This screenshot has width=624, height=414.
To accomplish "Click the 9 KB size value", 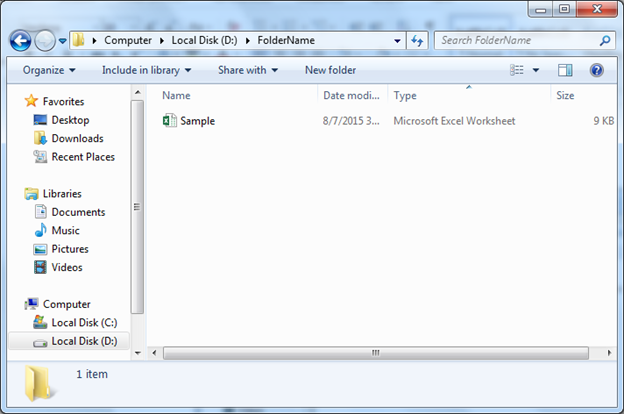I will point(604,121).
